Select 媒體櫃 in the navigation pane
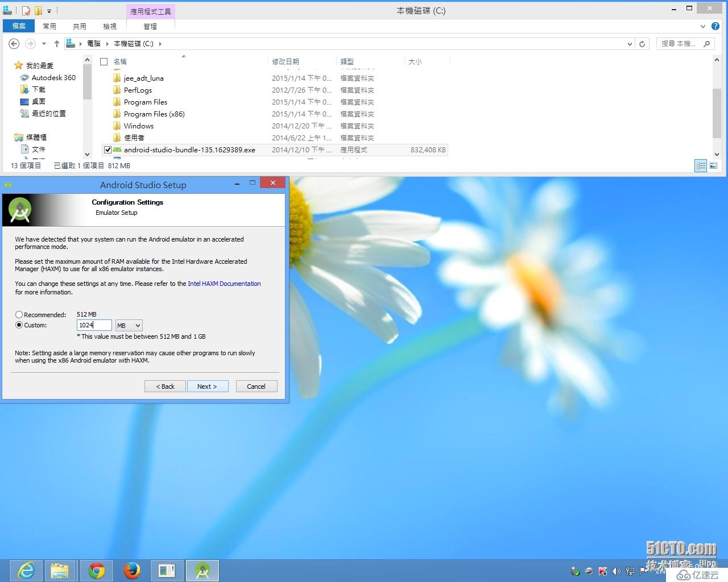This screenshot has width=728, height=582. click(x=31, y=137)
